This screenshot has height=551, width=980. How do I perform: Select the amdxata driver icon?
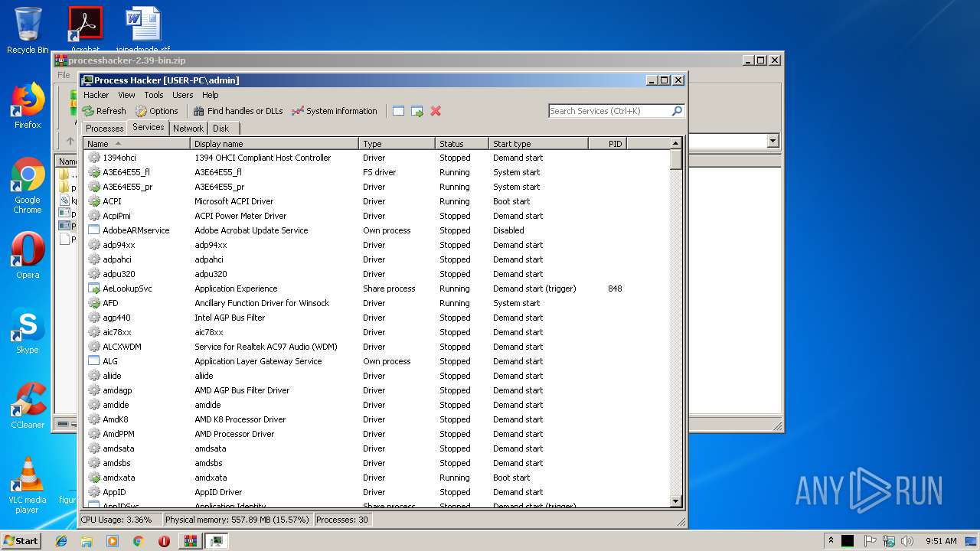click(94, 478)
